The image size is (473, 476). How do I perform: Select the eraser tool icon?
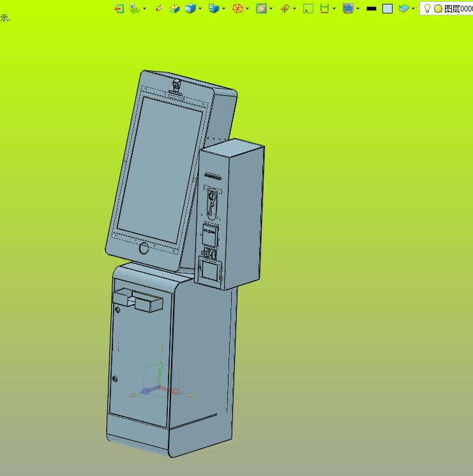(x=158, y=8)
